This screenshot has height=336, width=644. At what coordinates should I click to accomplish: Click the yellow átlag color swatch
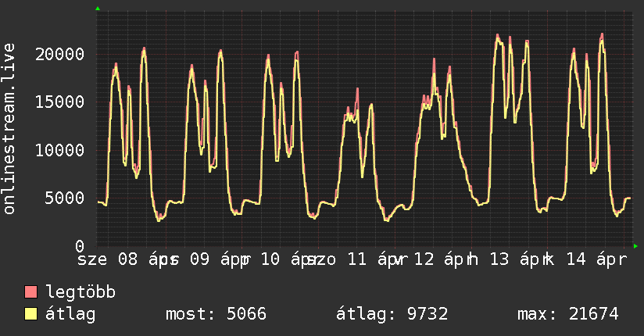click(x=30, y=314)
